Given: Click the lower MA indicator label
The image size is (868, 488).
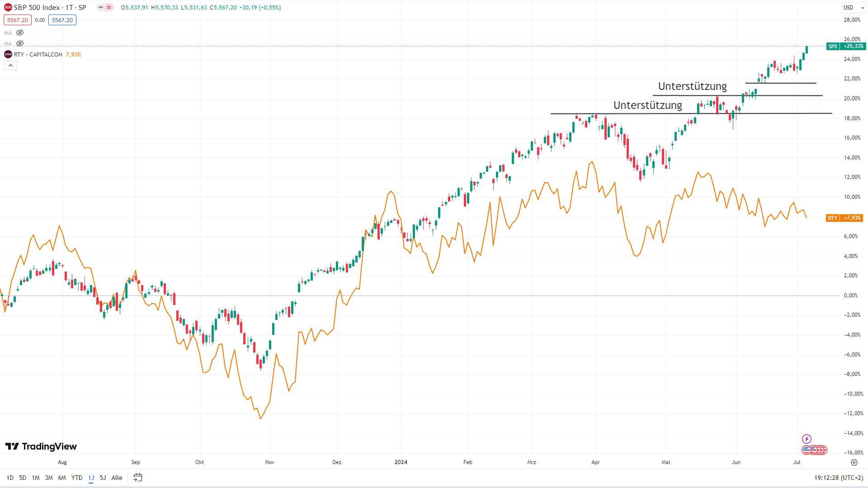Looking at the screenshot, I should pos(8,44).
